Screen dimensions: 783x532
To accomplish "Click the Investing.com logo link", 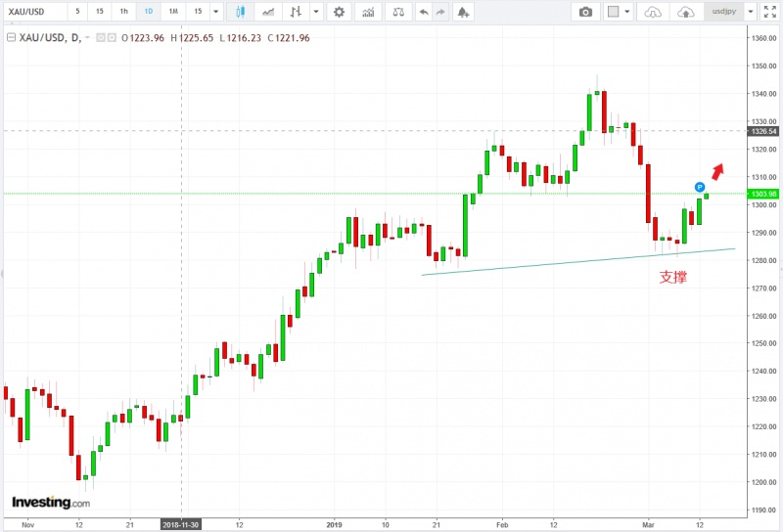I will [51, 503].
